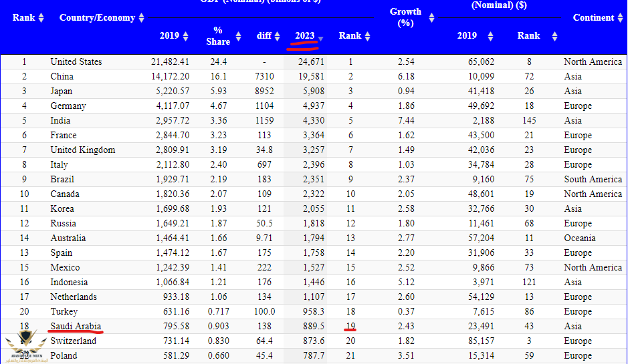Click the underlined Saudi Arabia country name
The image size is (628, 364).
(x=76, y=326)
